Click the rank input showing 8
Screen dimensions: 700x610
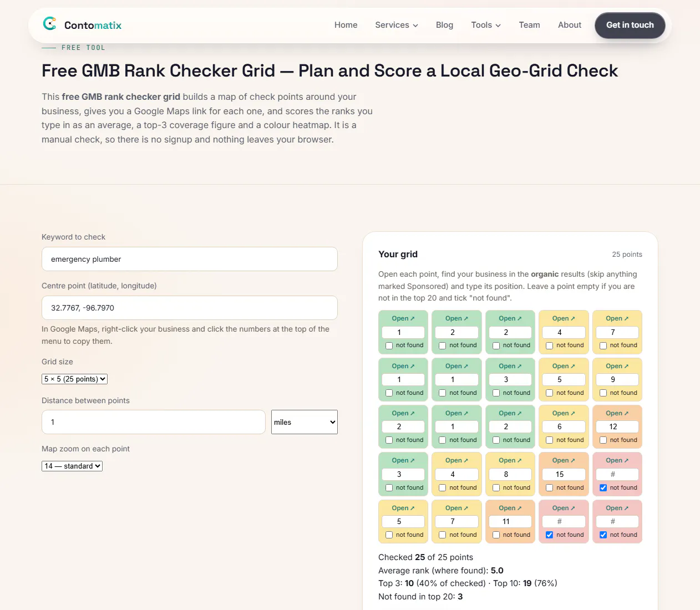click(x=510, y=474)
